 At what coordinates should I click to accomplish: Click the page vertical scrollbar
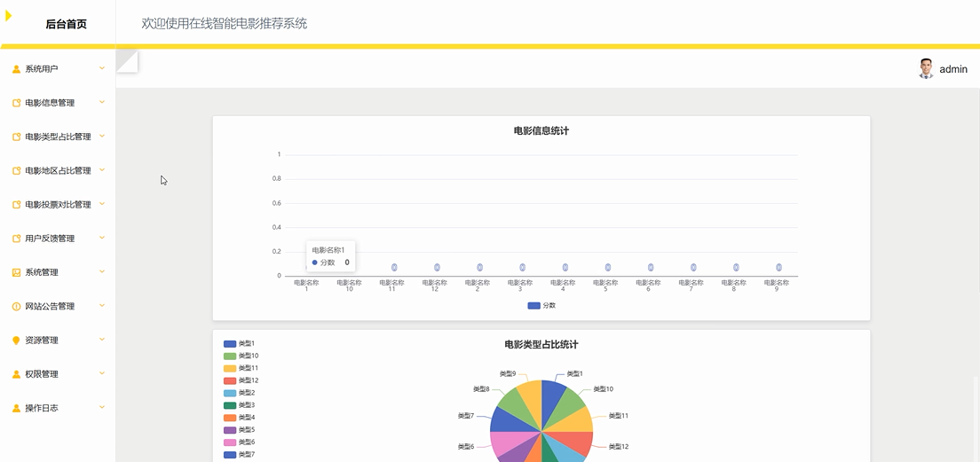976,419
